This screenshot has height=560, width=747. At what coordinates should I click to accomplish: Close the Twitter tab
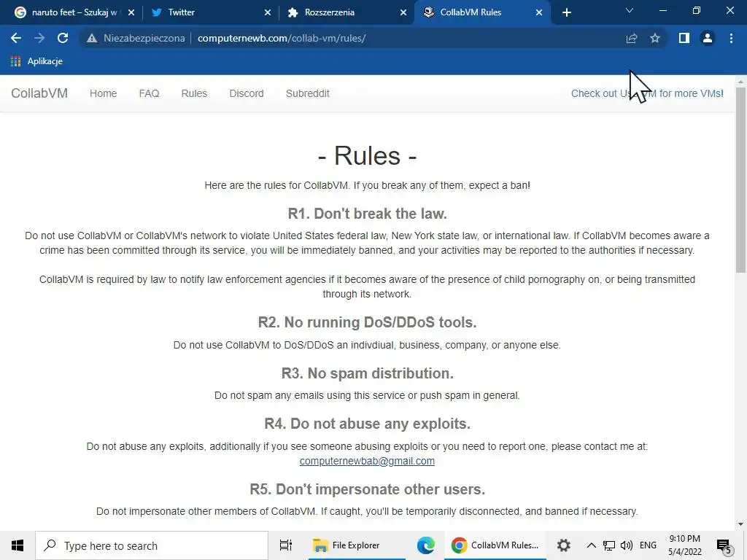[268, 13]
